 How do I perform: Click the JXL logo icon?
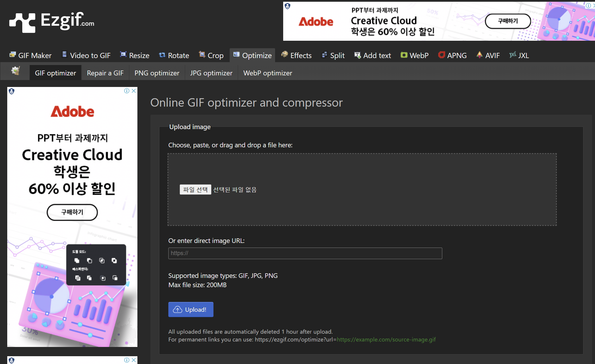pos(513,55)
